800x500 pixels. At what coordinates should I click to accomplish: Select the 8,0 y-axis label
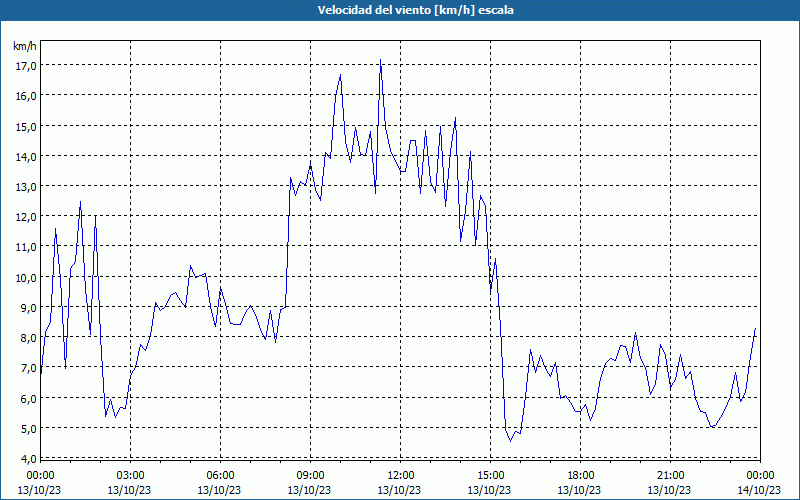(27, 338)
